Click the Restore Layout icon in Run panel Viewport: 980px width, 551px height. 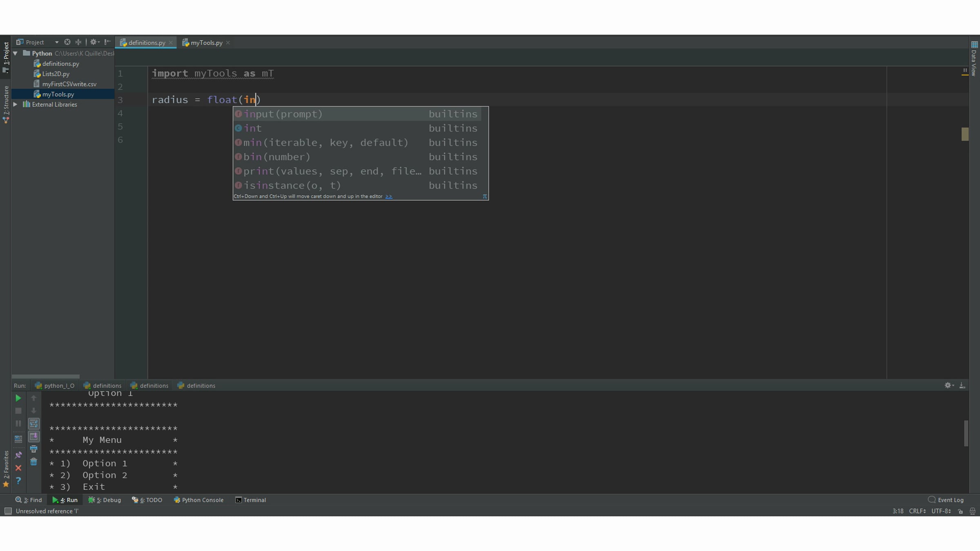coord(18,439)
